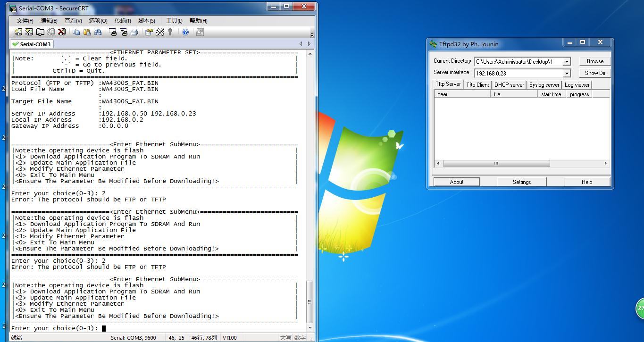Open the 传输(T) menu
The height and width of the screenshot is (342, 644).
[123, 21]
